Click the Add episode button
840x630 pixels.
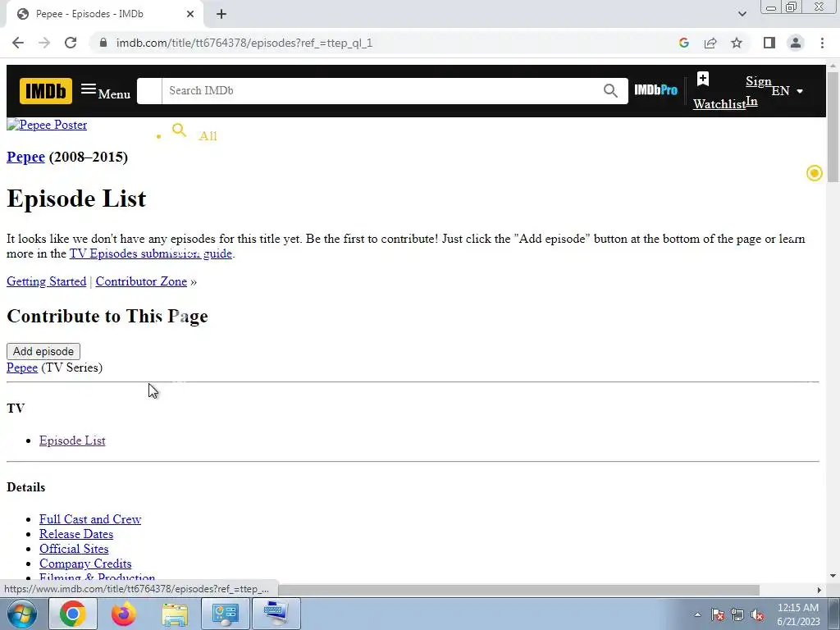(43, 351)
